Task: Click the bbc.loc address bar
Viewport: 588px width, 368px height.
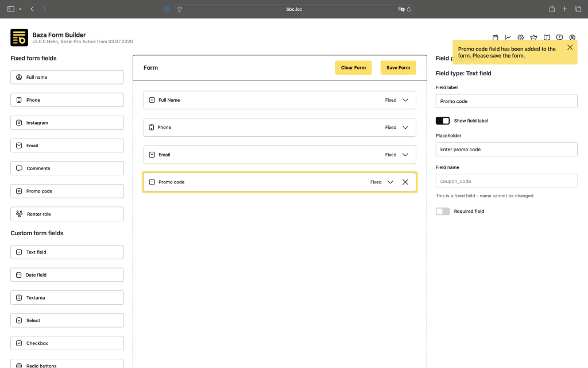Action: pos(294,9)
